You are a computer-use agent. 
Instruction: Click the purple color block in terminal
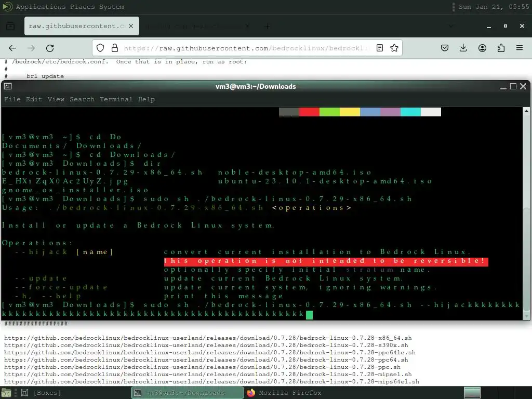coord(390,112)
